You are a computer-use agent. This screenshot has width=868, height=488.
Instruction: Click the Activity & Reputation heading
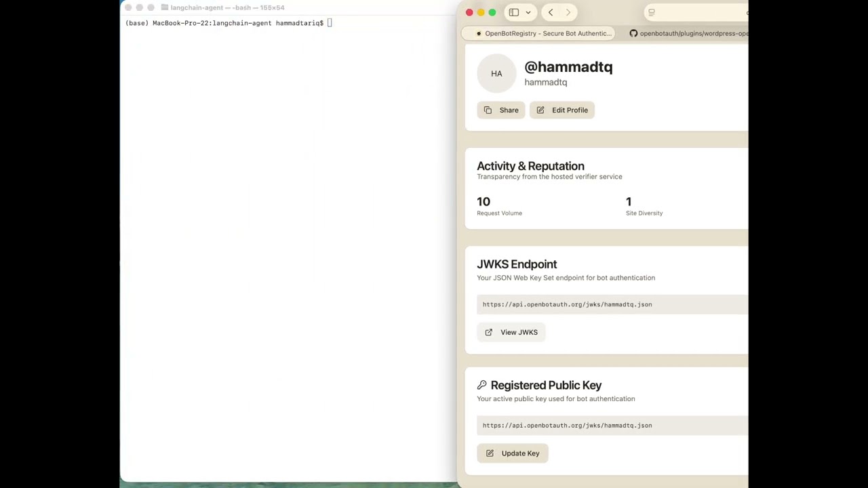[530, 166]
